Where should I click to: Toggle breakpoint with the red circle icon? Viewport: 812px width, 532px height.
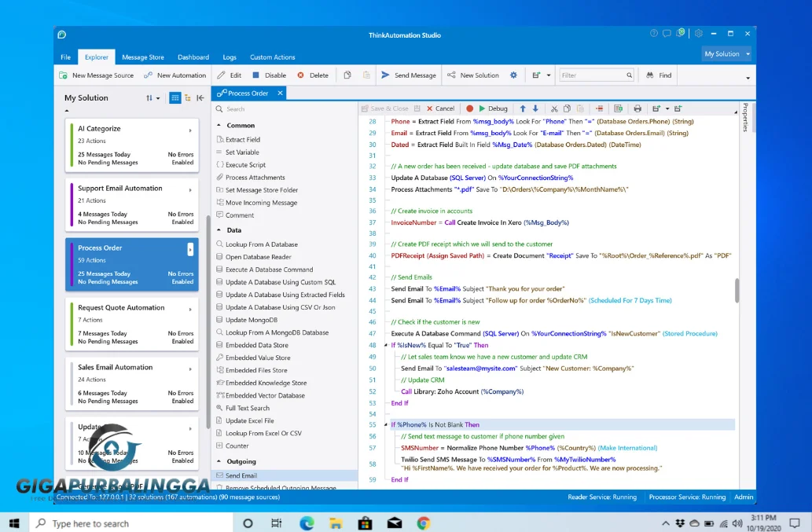[x=470, y=108]
